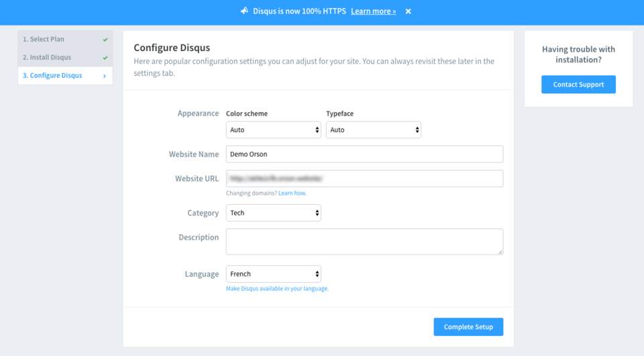Click the megaphone icon in banner
The height and width of the screenshot is (356, 644).
click(244, 11)
